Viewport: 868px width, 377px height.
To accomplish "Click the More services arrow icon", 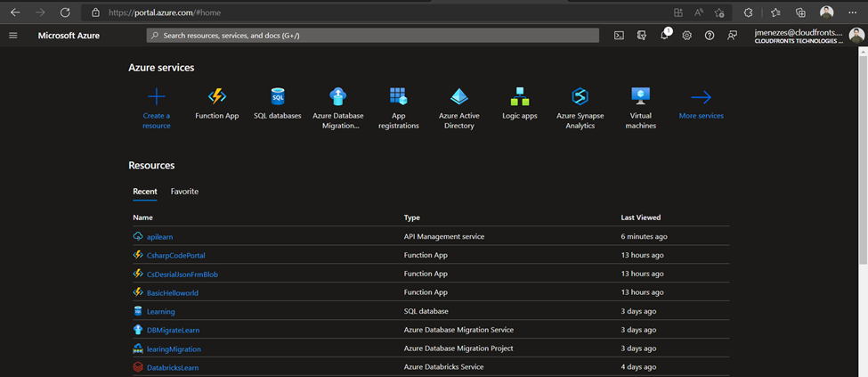I will [701, 97].
